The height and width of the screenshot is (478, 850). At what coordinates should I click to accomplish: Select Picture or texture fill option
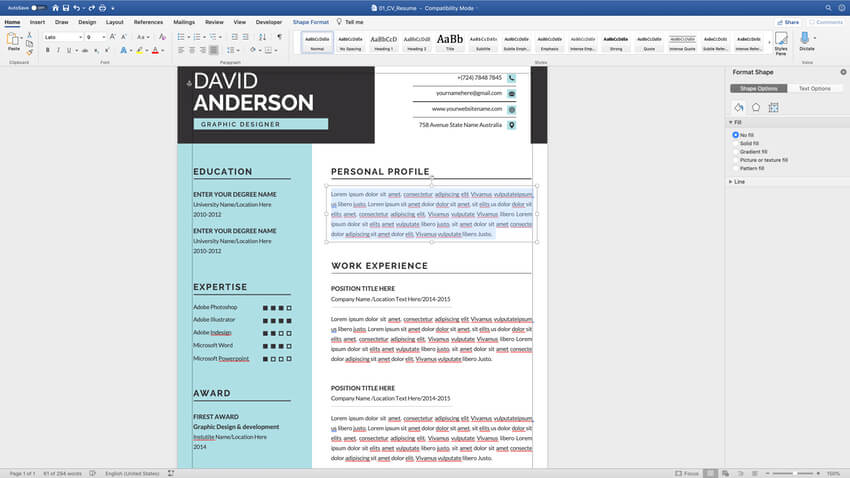coord(736,160)
